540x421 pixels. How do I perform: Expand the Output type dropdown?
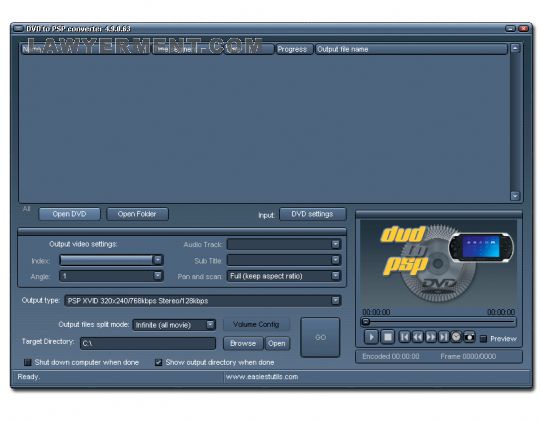coord(335,300)
